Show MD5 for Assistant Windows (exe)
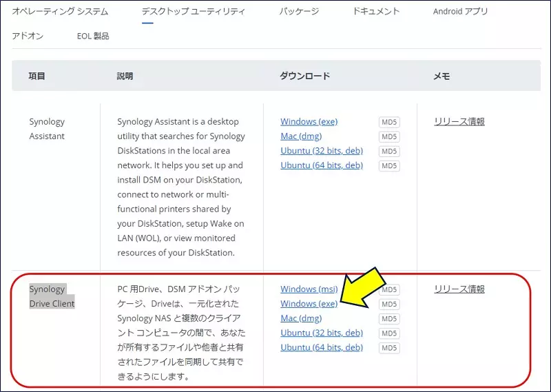The height and width of the screenshot is (392, 551). coord(389,122)
